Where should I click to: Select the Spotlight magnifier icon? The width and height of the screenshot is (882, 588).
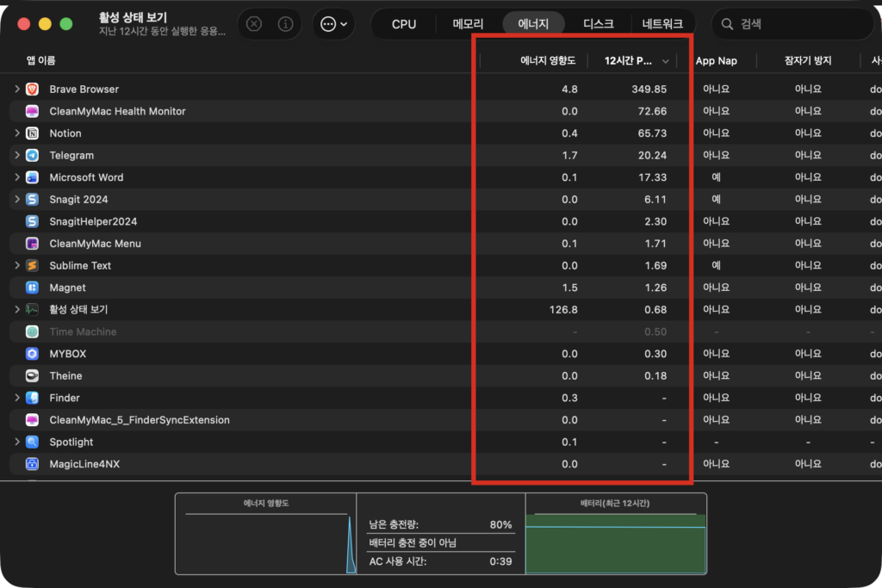coord(32,442)
